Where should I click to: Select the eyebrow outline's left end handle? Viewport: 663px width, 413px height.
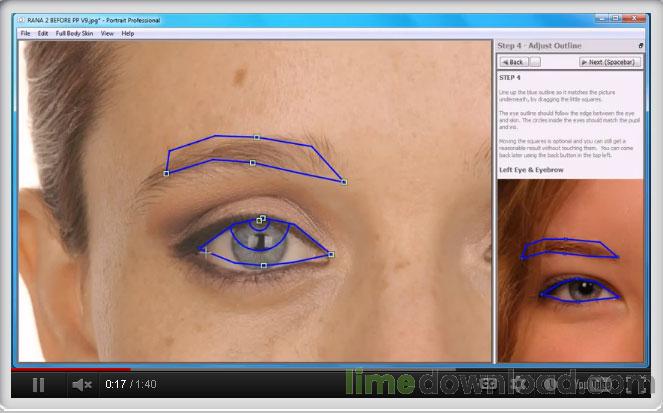click(166, 173)
